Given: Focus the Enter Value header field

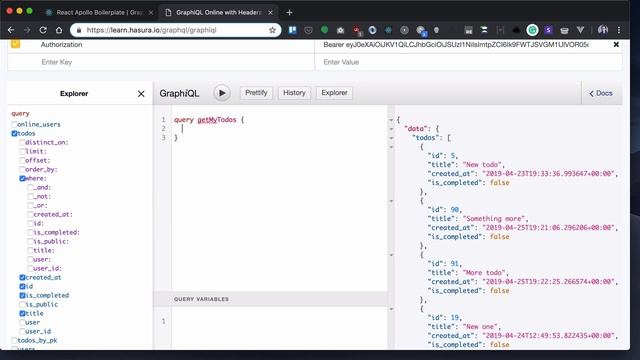Looking at the screenshot, I should [x=469, y=62].
